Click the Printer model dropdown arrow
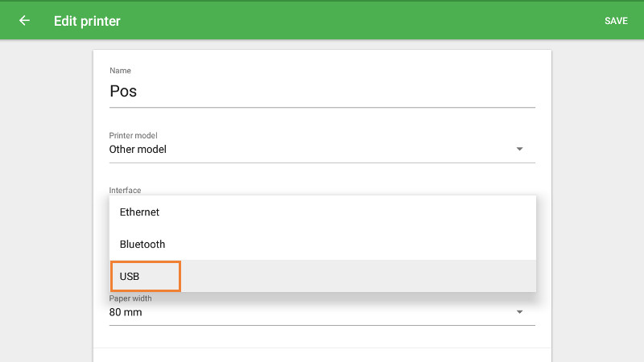Screen dimensions: 644x362 click(x=519, y=149)
